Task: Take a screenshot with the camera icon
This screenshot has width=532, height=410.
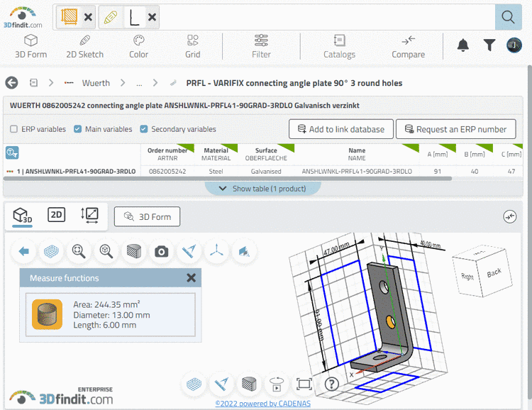Action: [x=162, y=252]
